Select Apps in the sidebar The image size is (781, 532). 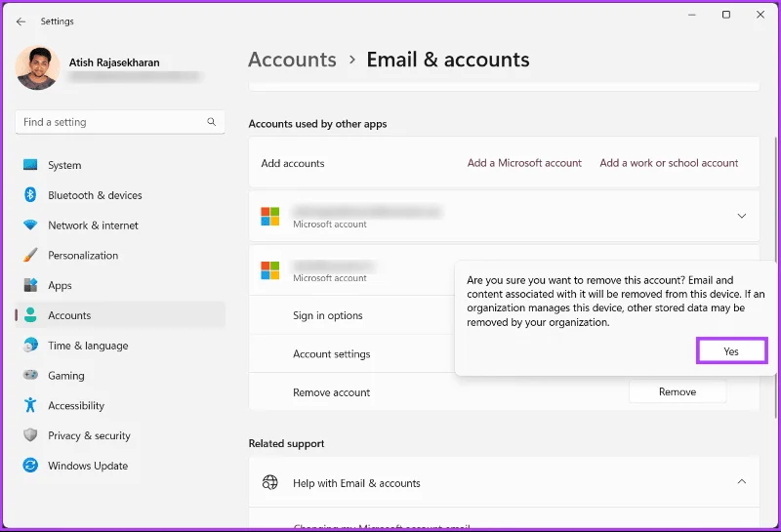pyautogui.click(x=119, y=285)
